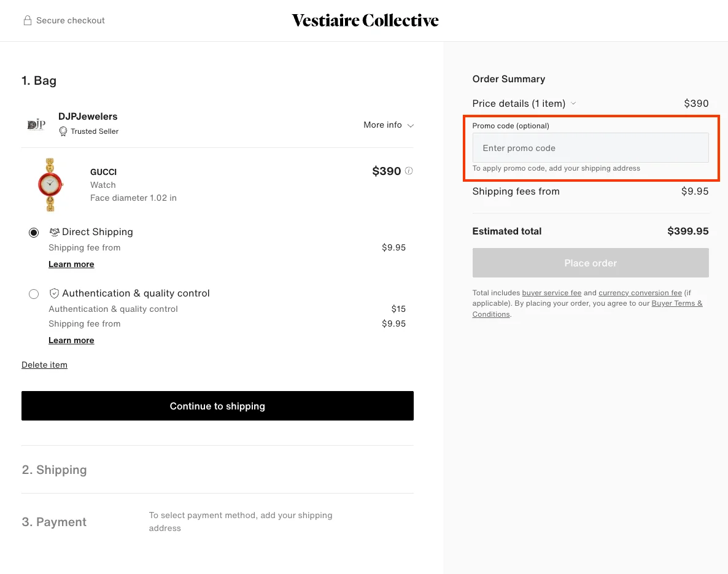Click the Direct Shipping hands icon
This screenshot has height=574, width=728.
pos(55,231)
